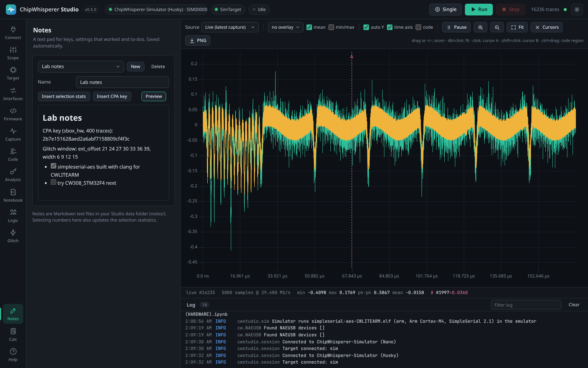Screen dimensions: 588x368
Task: Open the 'no overlay' dropdown
Action: tap(286, 27)
